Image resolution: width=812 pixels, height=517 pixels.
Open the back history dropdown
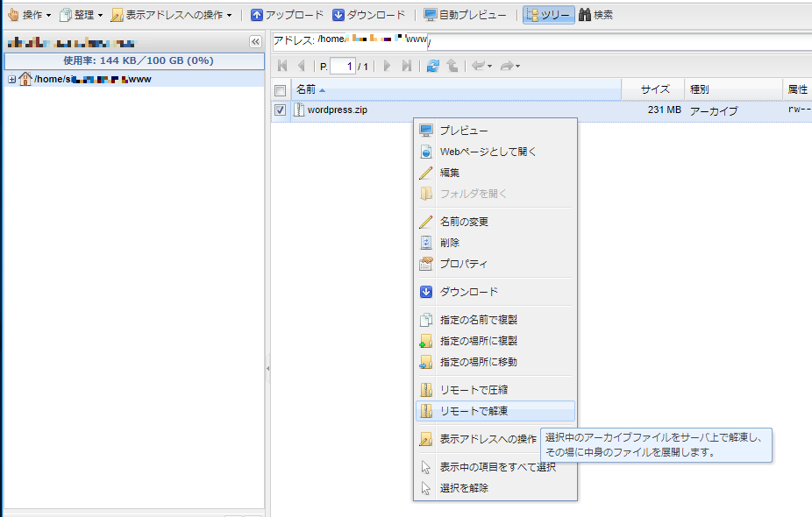[x=490, y=67]
